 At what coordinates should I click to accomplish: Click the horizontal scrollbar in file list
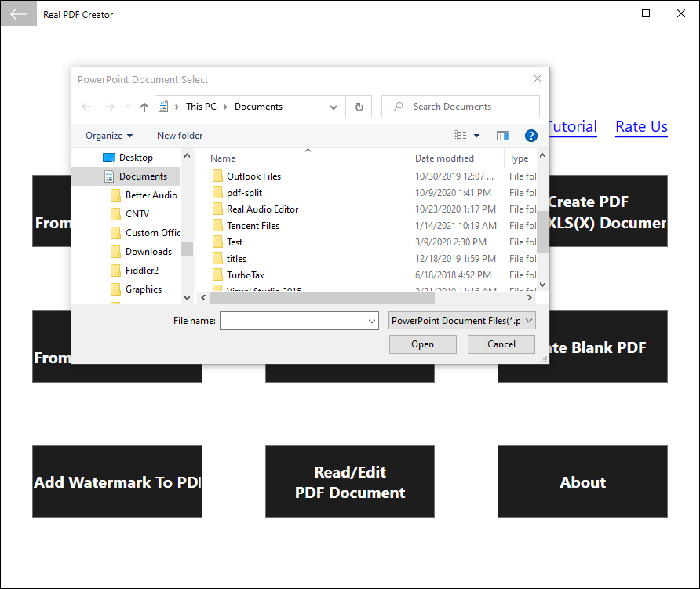point(323,297)
